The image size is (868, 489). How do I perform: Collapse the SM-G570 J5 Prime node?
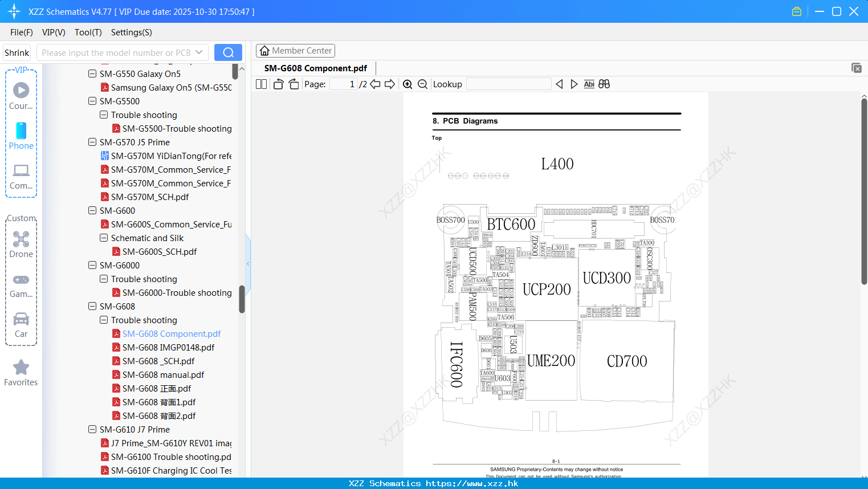click(92, 142)
